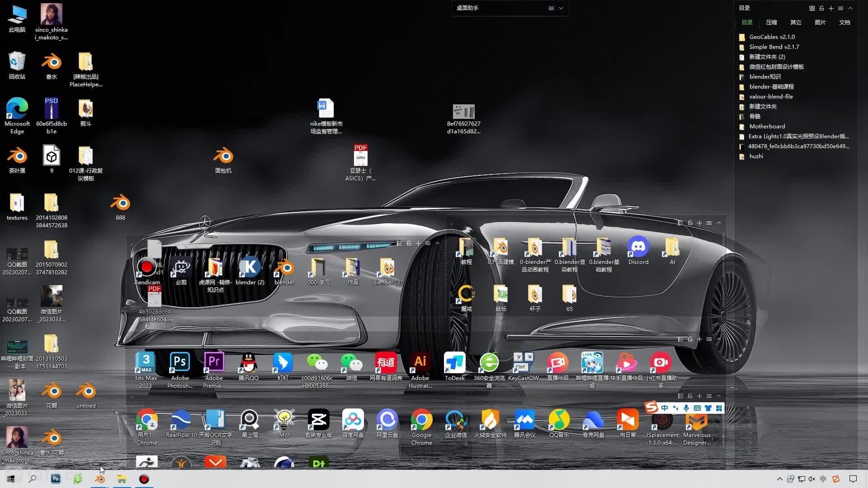This screenshot has width=868, height=488.
Task: Add item to the Discord group panel
Action: point(699,223)
